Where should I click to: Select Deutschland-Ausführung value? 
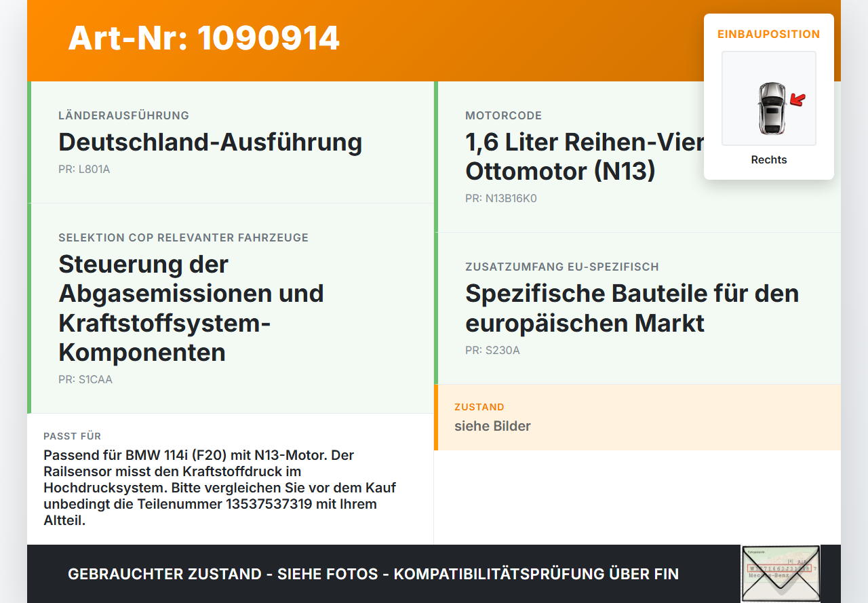click(210, 142)
